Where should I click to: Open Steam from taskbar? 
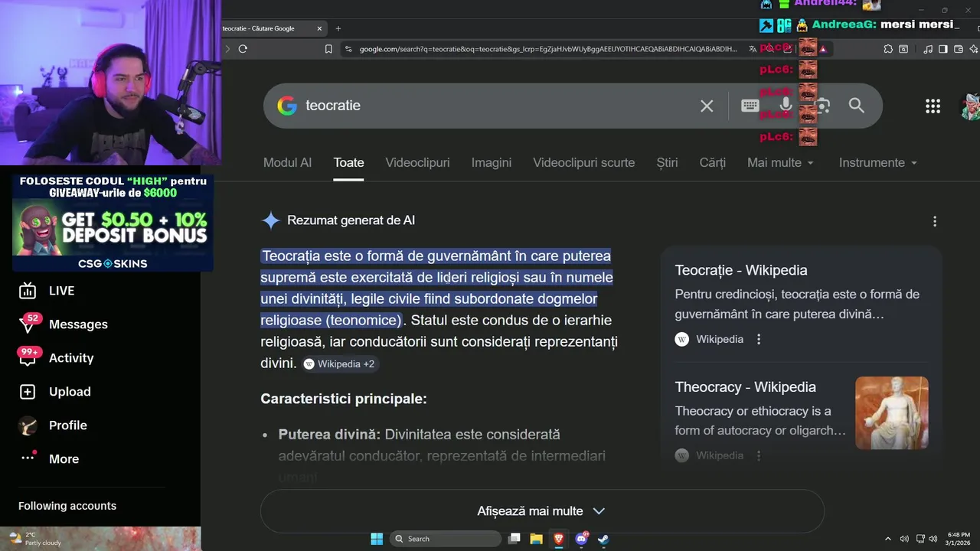pyautogui.click(x=603, y=539)
